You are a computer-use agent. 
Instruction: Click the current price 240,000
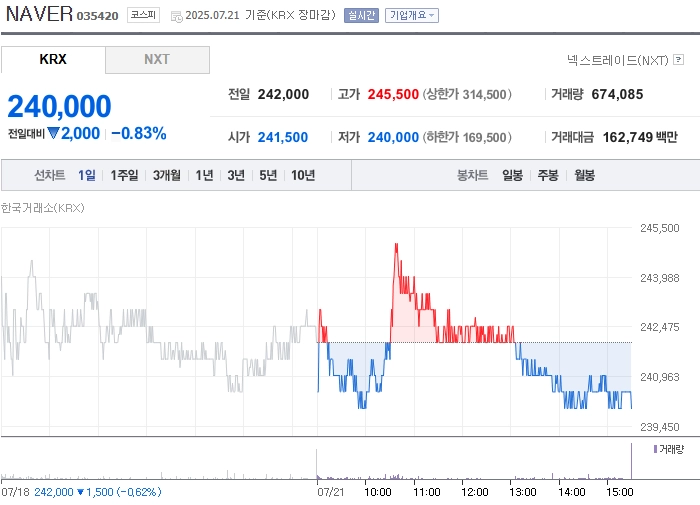point(59,106)
